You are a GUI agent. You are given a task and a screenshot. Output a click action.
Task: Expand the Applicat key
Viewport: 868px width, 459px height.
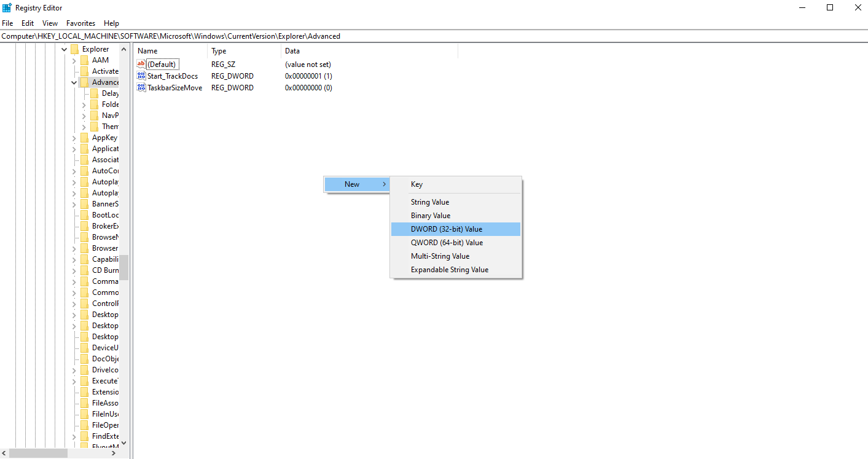[74, 149]
